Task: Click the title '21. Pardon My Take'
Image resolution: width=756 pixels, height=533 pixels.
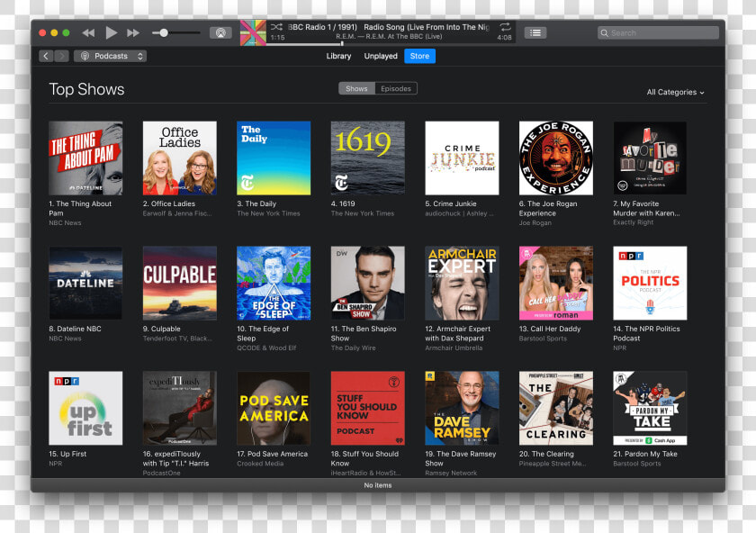Action: [x=645, y=454]
